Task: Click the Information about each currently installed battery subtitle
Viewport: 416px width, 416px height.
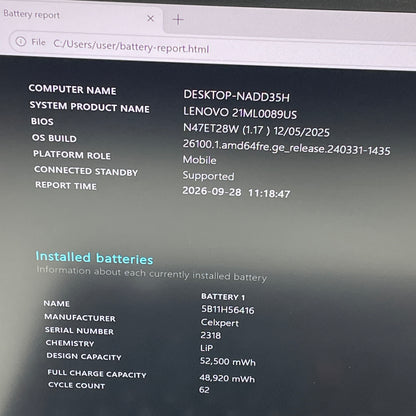Action: pyautogui.click(x=152, y=273)
